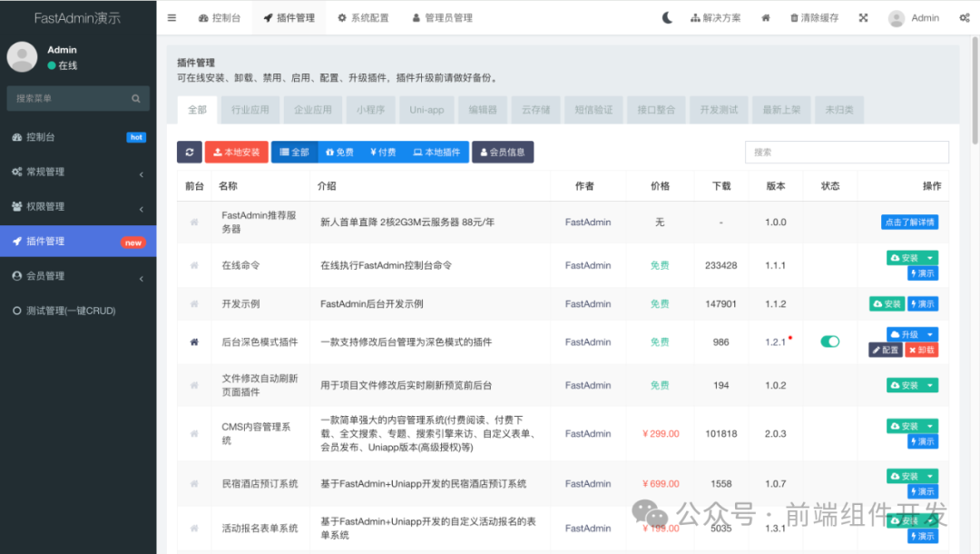
Task: Toggle the status switch for 后台深色模式插件
Action: pos(830,341)
